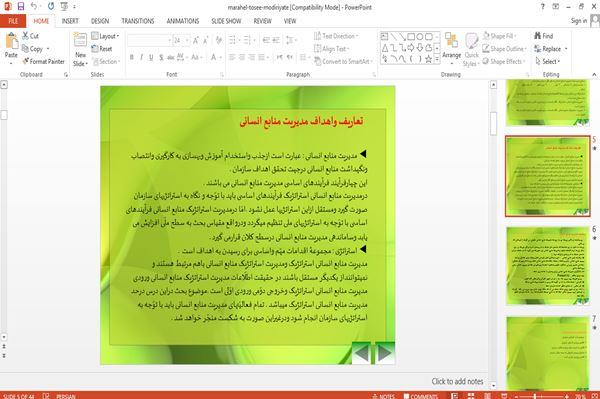This screenshot has width=600, height=399.
Task: Click Replace button
Action: (551, 49)
